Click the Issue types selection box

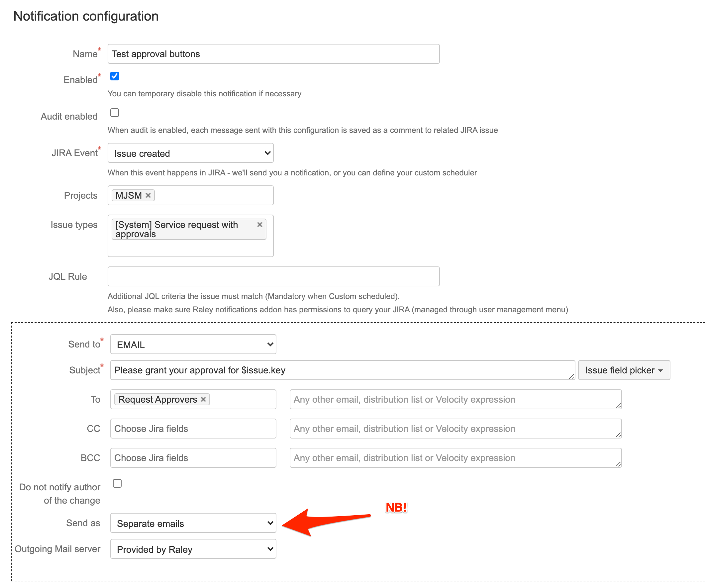pyautogui.click(x=190, y=236)
